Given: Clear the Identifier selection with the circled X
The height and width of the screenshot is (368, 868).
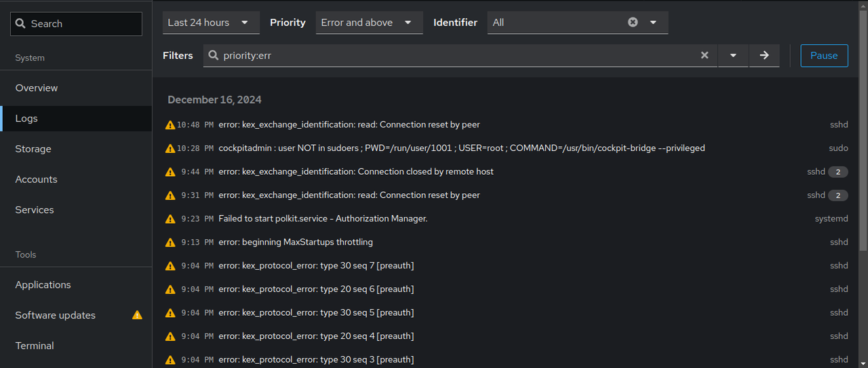Looking at the screenshot, I should pos(633,22).
